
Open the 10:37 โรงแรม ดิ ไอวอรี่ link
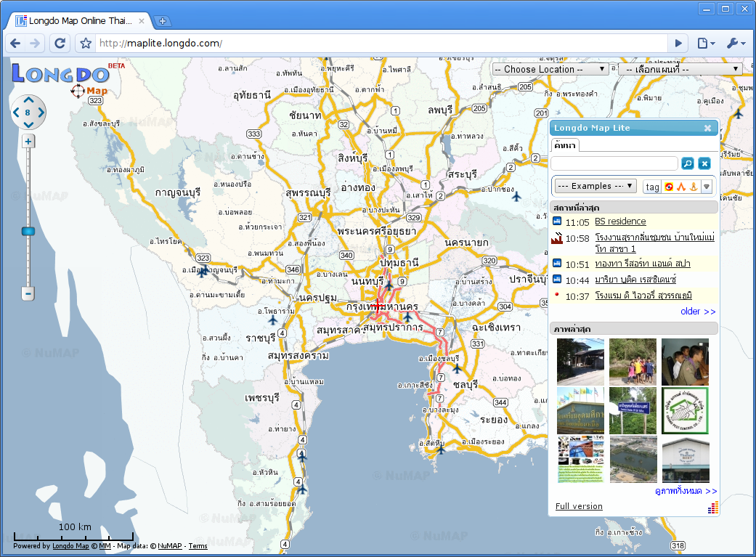pyautogui.click(x=643, y=296)
